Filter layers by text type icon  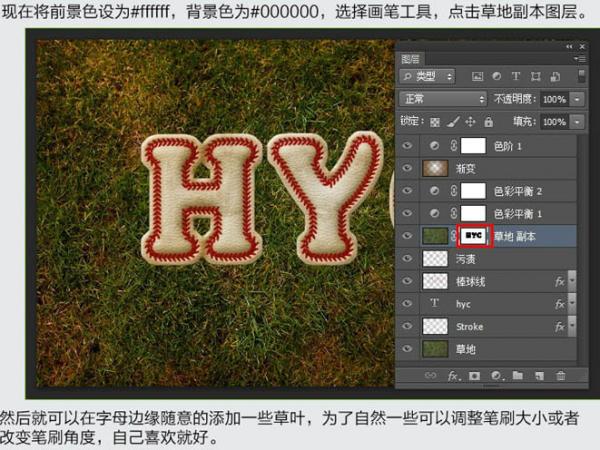pyautogui.click(x=515, y=76)
